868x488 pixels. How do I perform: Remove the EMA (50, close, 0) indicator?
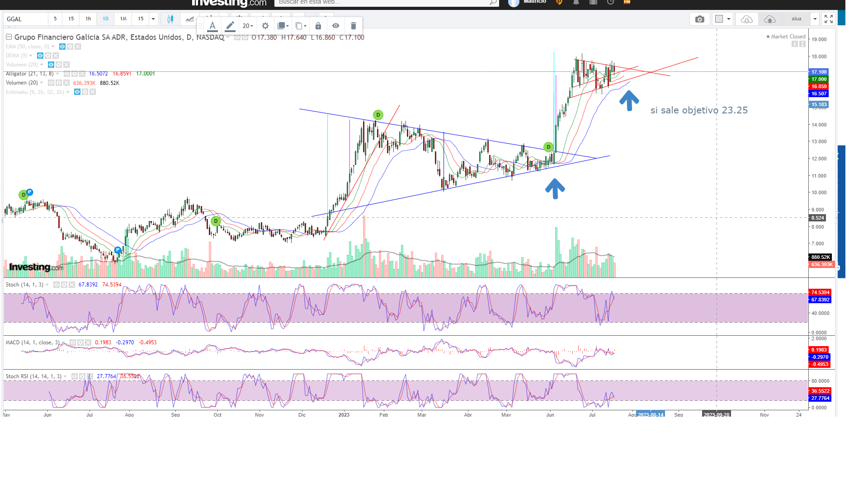[x=78, y=47]
